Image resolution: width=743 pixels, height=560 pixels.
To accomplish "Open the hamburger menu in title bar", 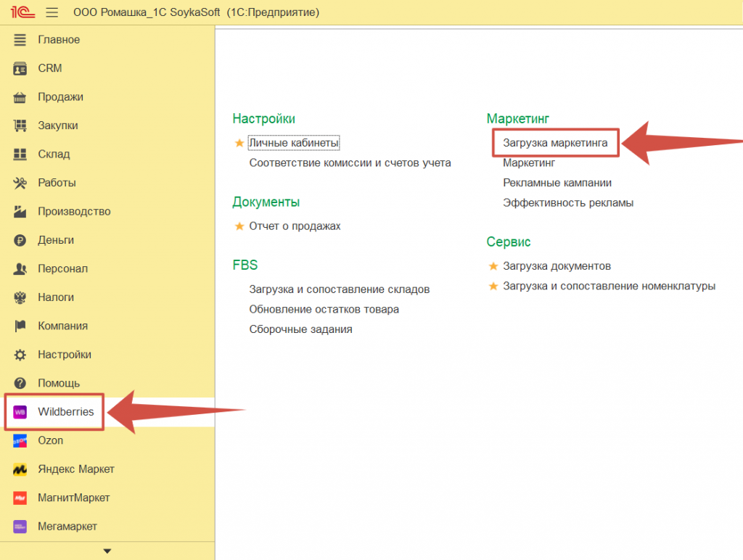I will [52, 13].
